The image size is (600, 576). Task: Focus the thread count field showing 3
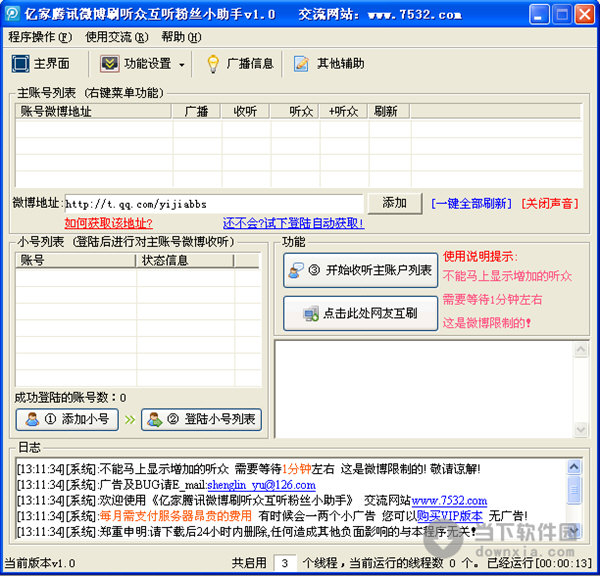pos(285,563)
